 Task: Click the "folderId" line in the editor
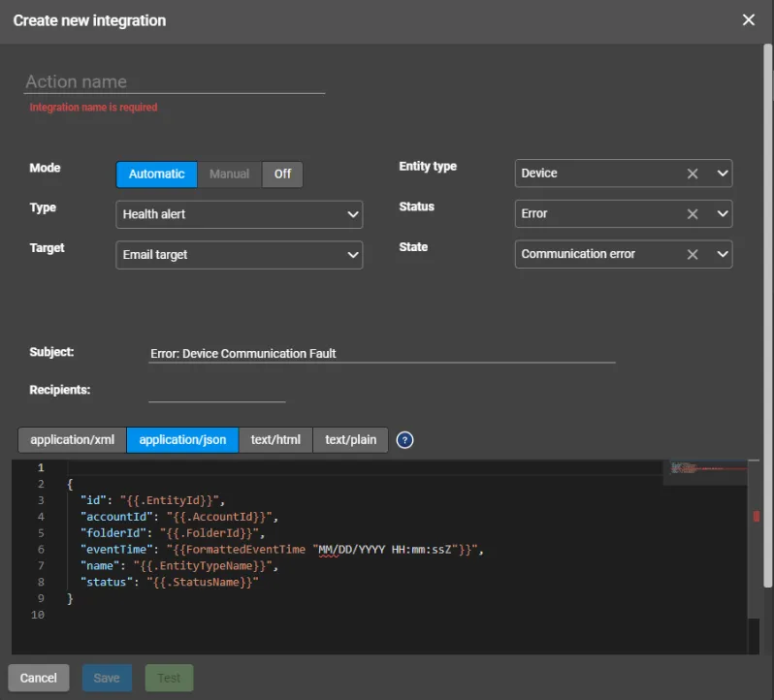point(173,533)
